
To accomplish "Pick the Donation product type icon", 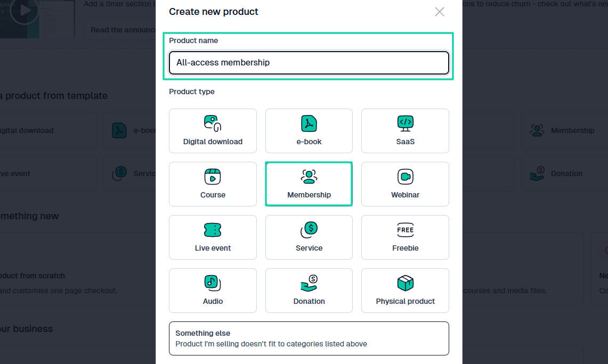I will pos(309,283).
